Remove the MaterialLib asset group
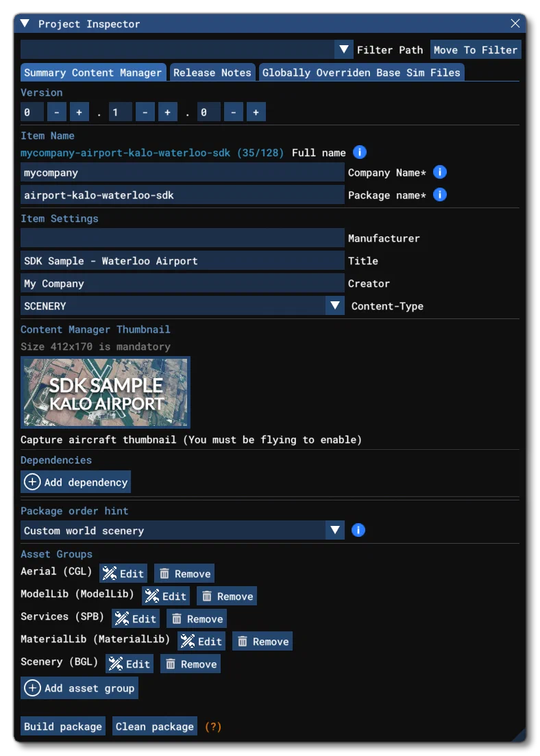This screenshot has width=540, height=756. (x=262, y=641)
